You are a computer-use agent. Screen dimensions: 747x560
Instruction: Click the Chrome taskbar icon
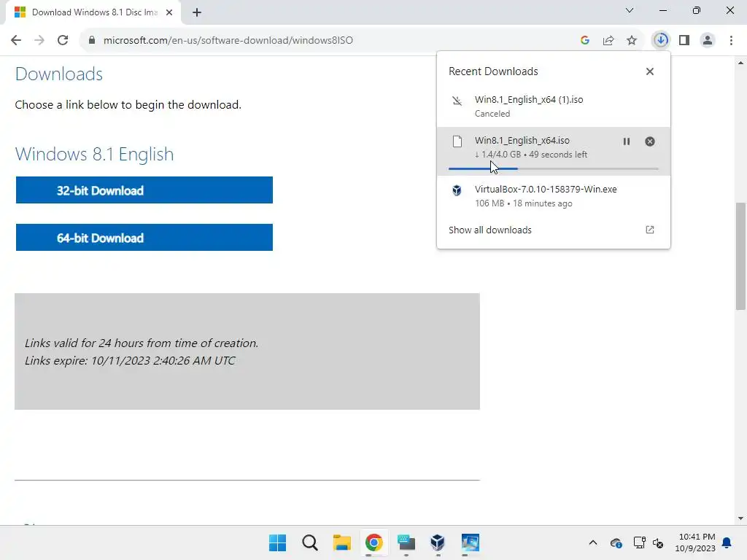[x=374, y=542]
